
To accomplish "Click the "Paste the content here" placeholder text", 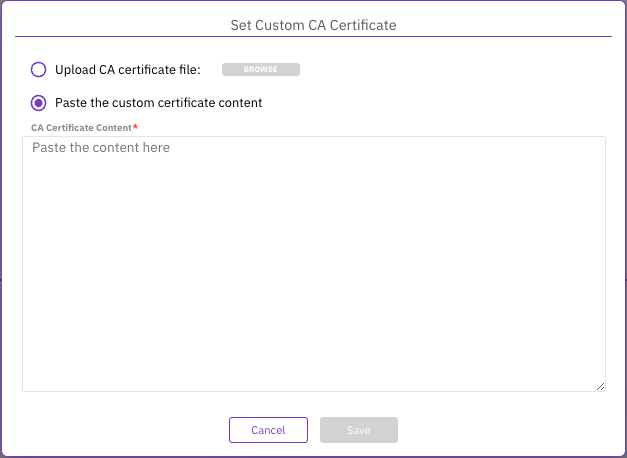I will point(101,148).
